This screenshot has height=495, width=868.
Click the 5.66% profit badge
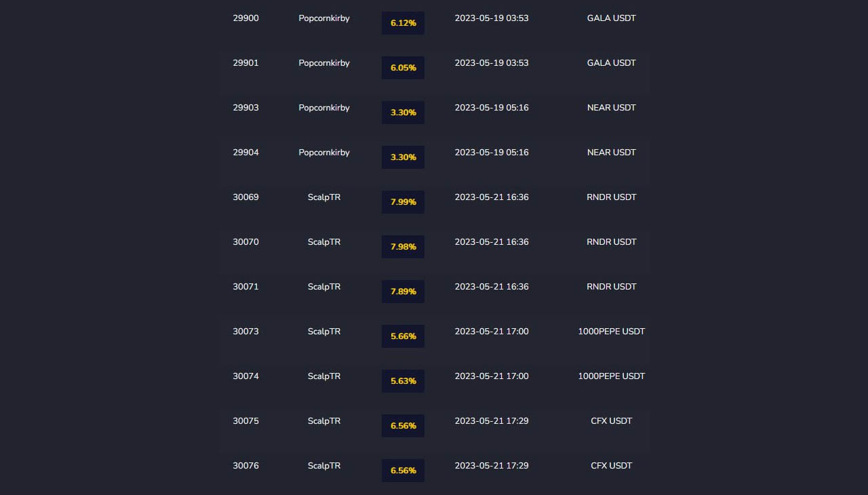click(x=403, y=336)
